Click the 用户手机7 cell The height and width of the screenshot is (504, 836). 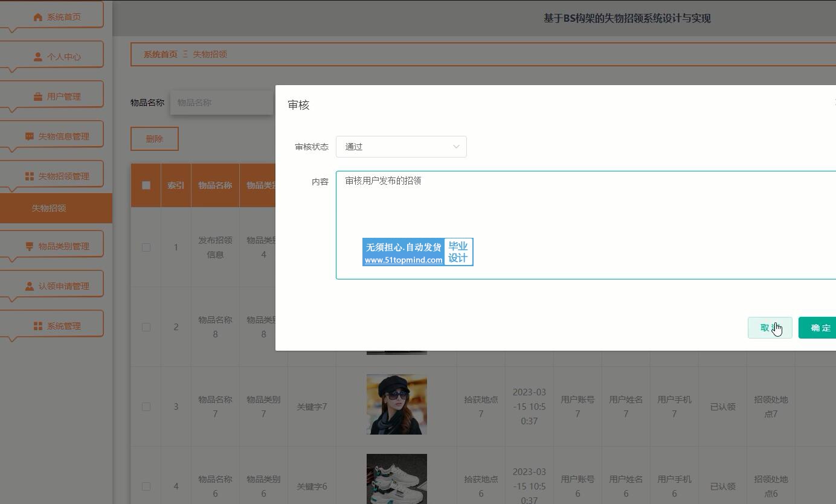pyautogui.click(x=674, y=407)
